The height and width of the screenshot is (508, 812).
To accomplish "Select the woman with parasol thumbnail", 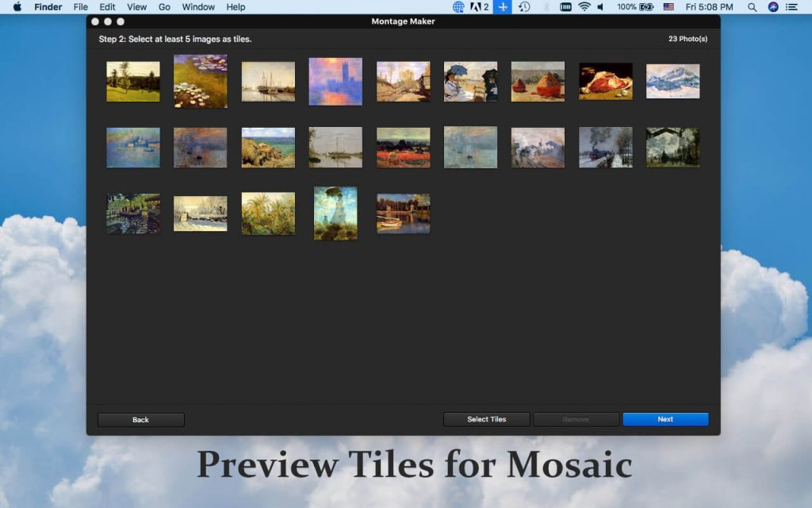I will 335,213.
